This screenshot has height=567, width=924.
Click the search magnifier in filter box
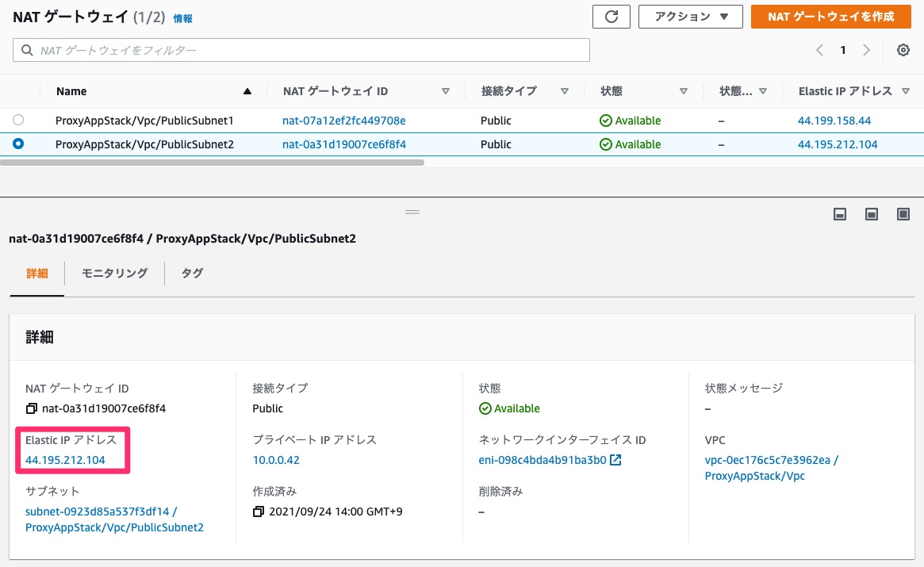click(x=27, y=50)
